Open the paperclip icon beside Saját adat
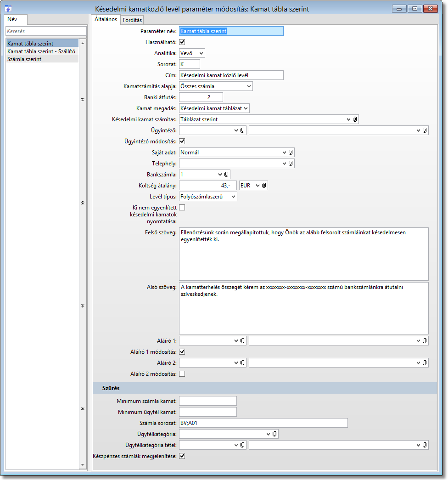Image resolution: width=448 pixels, height=481 pixels. point(291,153)
